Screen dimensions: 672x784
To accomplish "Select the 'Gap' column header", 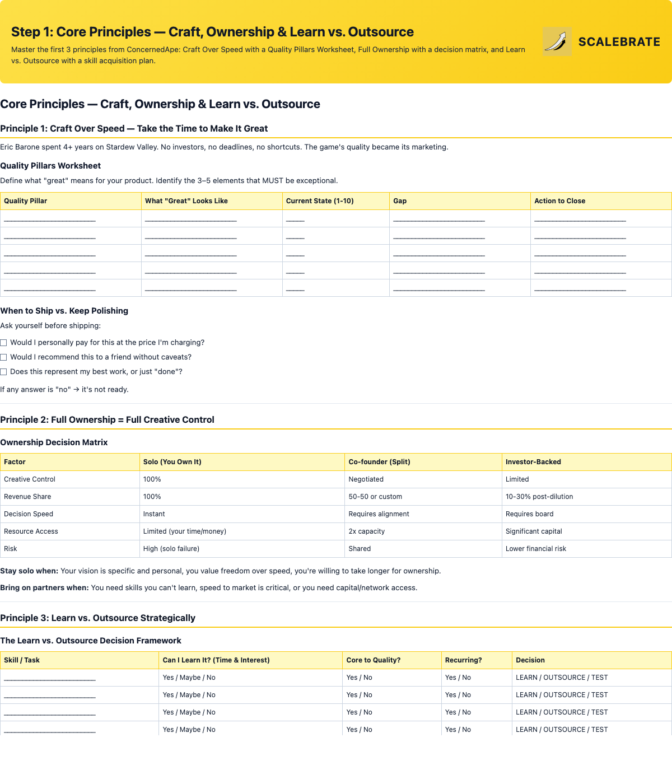I will pos(460,201).
